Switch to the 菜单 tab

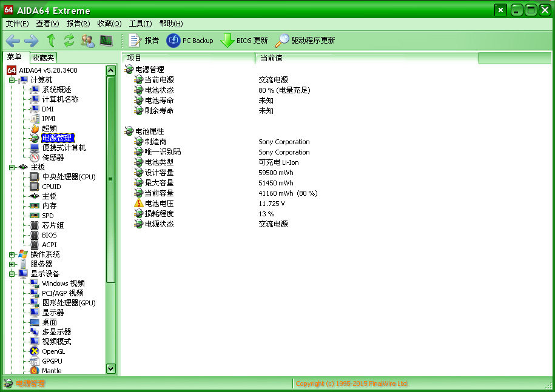click(x=15, y=57)
